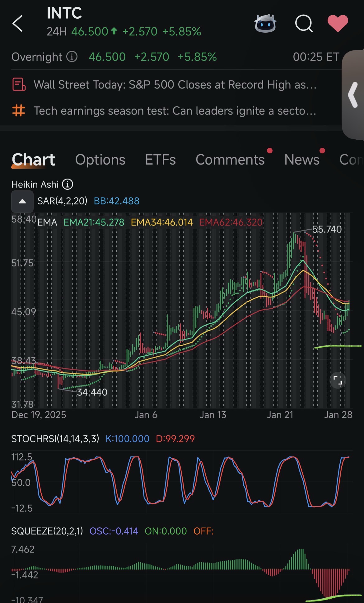364x603 pixels.
Task: Open Tech earnings season test topic
Action: coord(175,111)
